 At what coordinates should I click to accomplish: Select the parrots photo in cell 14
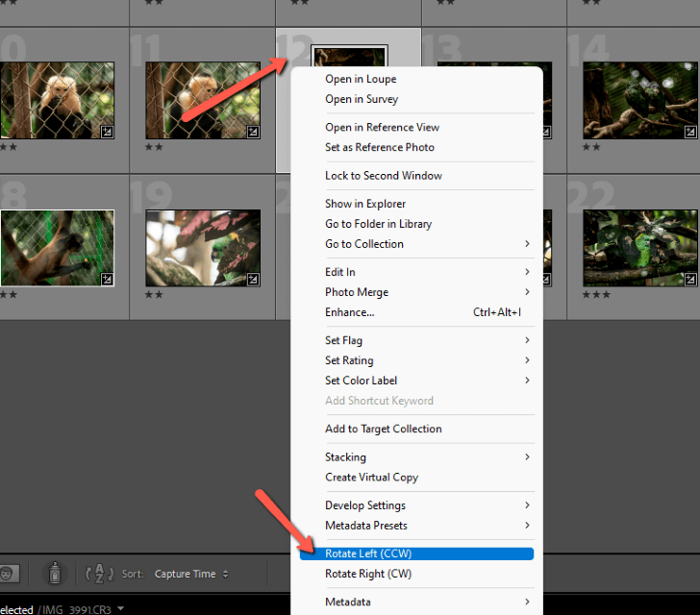[639, 100]
